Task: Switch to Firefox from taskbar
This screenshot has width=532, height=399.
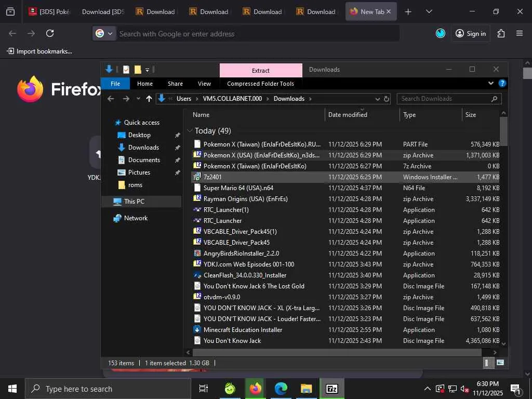Action: (255, 389)
